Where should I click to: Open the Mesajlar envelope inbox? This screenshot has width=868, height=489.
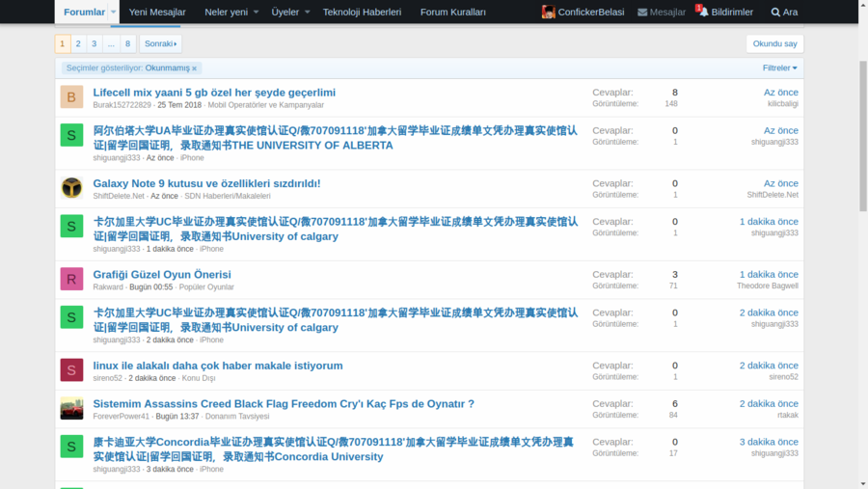click(x=661, y=12)
